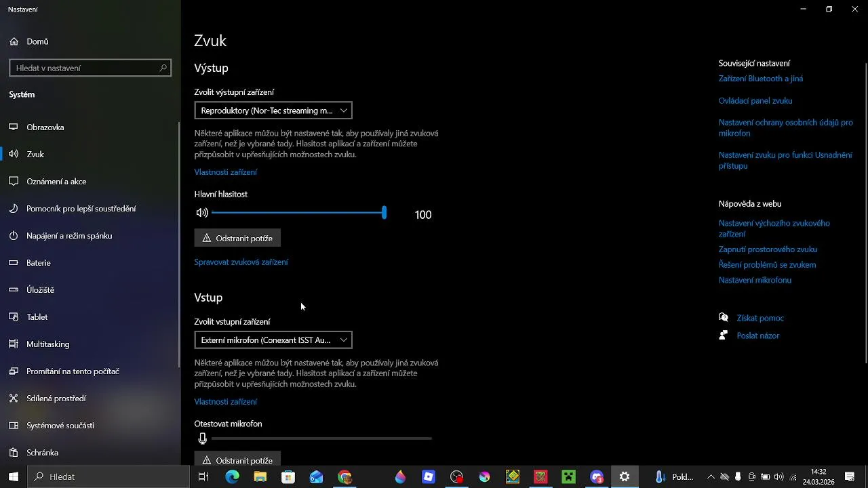The height and width of the screenshot is (488, 868).
Task: Open the Windows Start menu
Action: coord(14,477)
